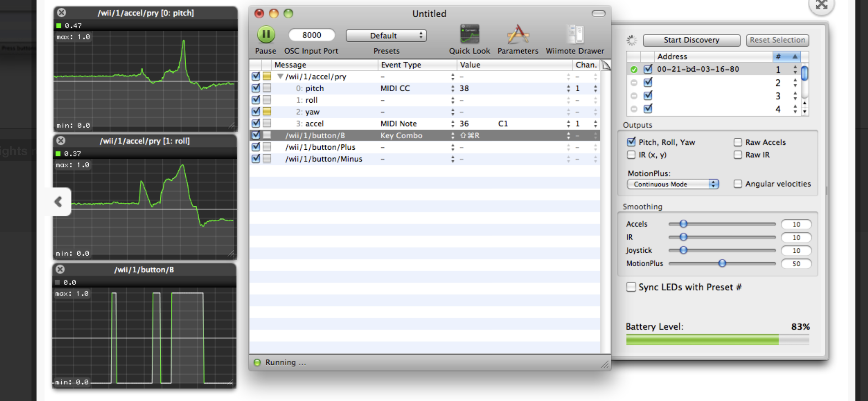
Task: Click the left arrow navigation icon
Action: [58, 202]
